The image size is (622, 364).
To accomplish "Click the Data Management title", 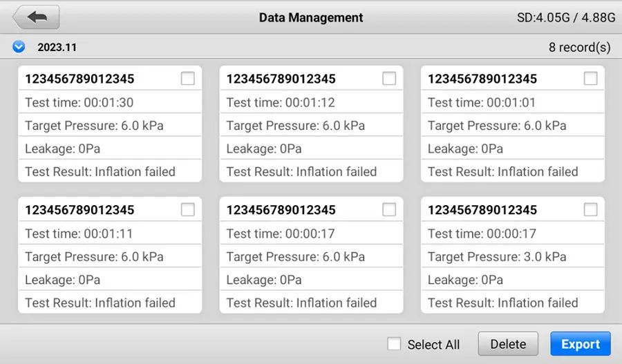I will point(311,17).
